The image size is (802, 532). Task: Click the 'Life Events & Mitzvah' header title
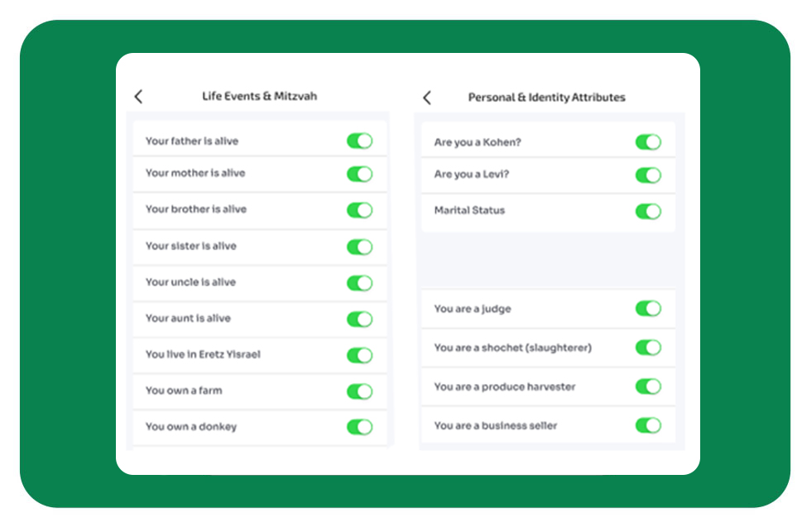point(259,97)
